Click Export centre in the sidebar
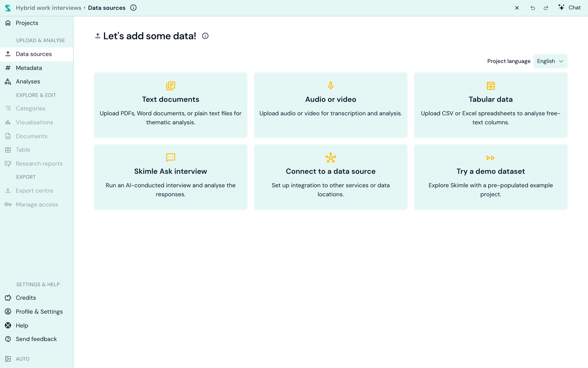This screenshot has width=588, height=368. pos(37,191)
